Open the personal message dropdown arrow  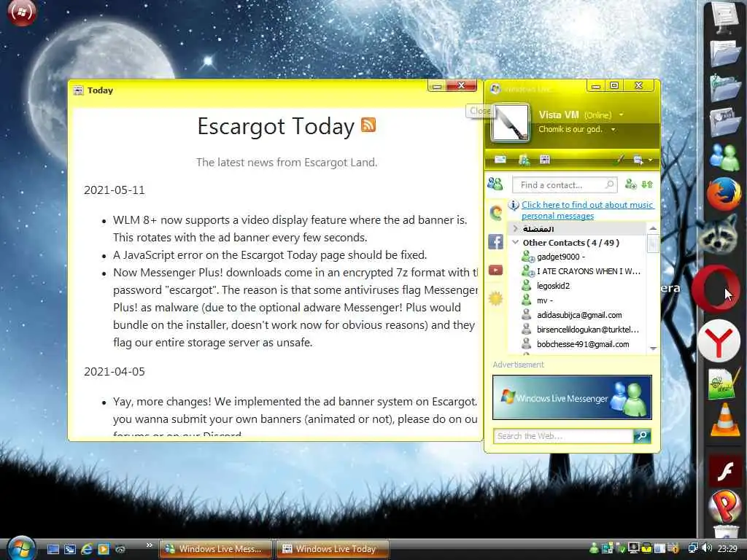[x=613, y=129]
